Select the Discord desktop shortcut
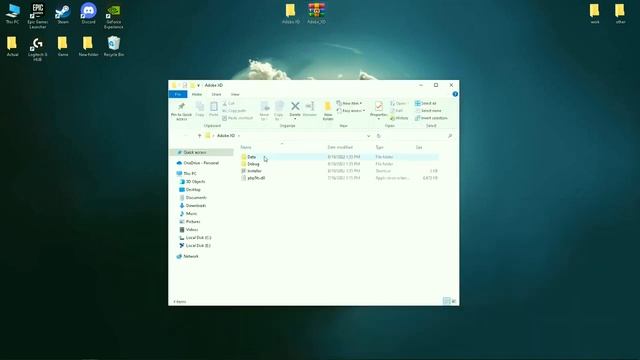The image size is (640, 360). point(88,14)
